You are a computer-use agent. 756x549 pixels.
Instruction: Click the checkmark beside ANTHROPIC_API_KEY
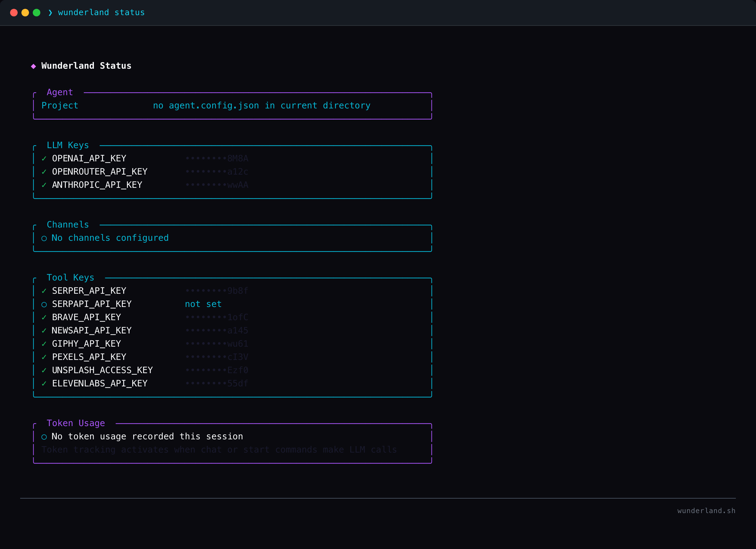click(44, 185)
